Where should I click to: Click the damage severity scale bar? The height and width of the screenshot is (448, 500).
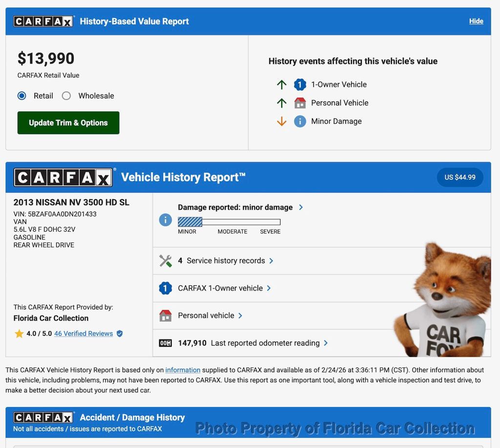[x=229, y=222]
